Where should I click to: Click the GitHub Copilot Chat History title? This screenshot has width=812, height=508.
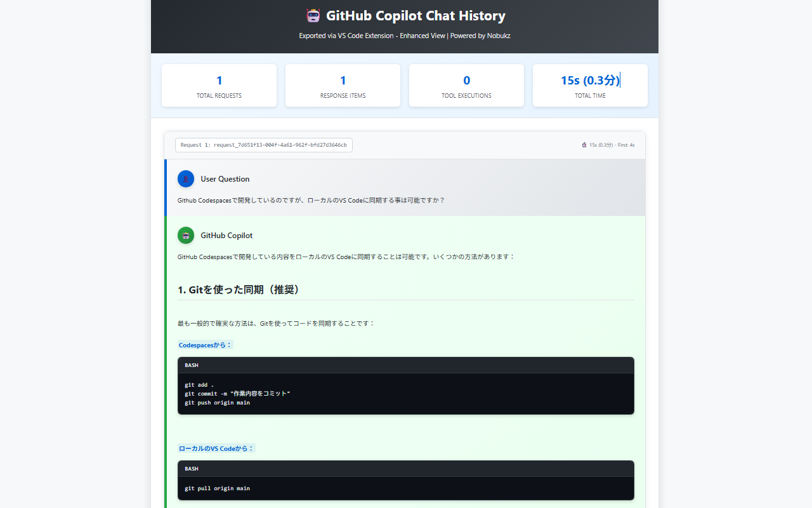416,16
